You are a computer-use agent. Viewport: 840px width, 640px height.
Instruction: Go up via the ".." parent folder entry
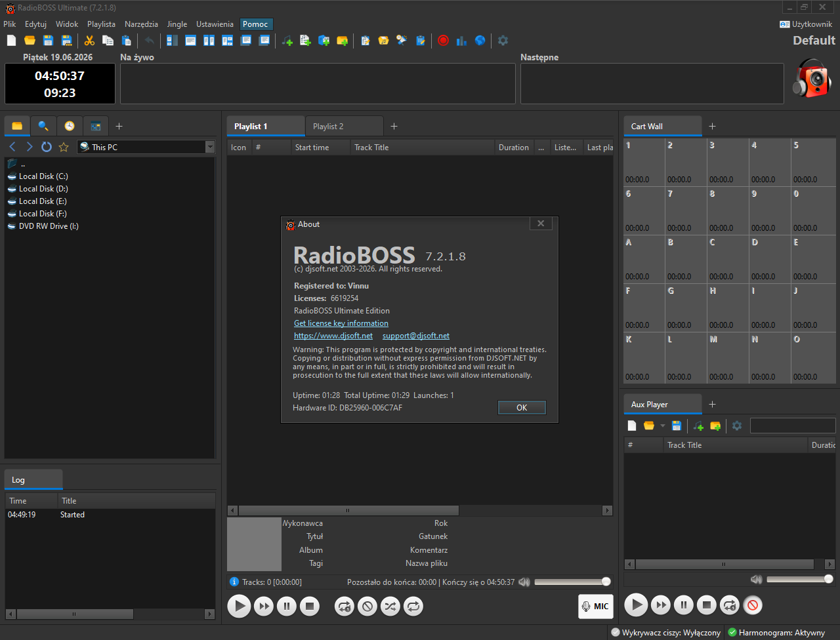tap(23, 164)
